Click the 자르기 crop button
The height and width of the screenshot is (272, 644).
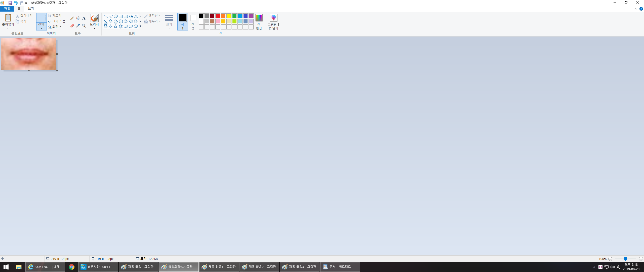55,16
